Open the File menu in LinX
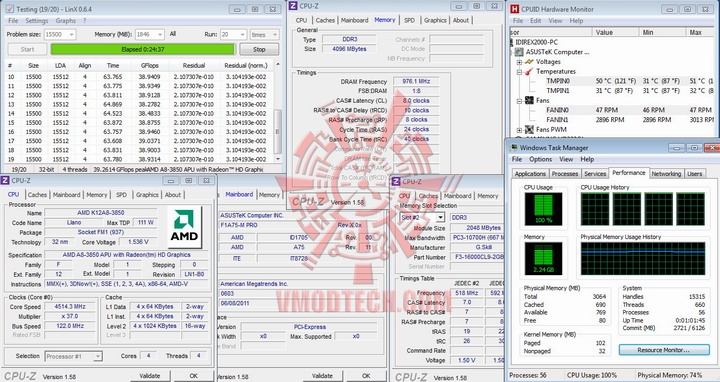Image resolution: width=720 pixels, height=382 pixels. pos(13,21)
